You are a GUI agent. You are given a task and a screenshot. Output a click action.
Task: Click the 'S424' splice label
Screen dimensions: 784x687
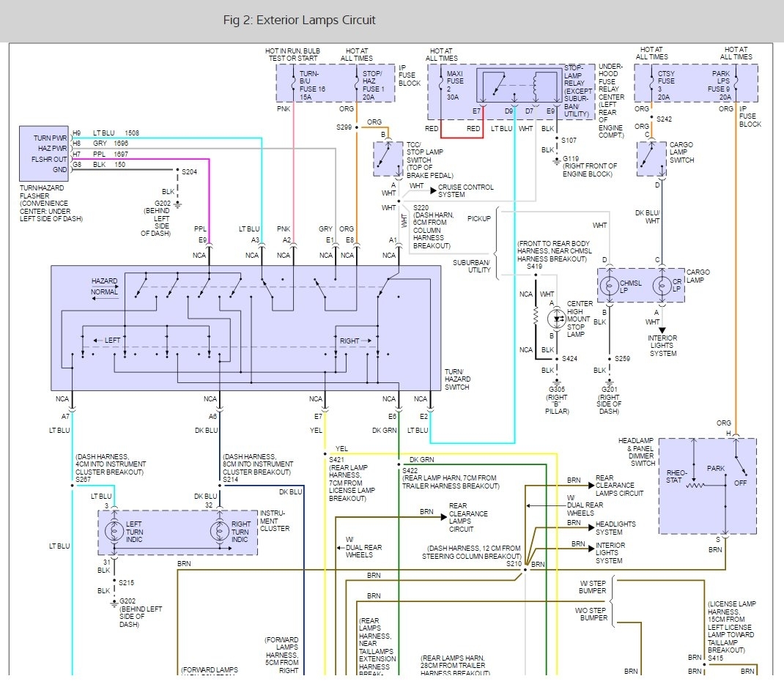[x=569, y=359]
